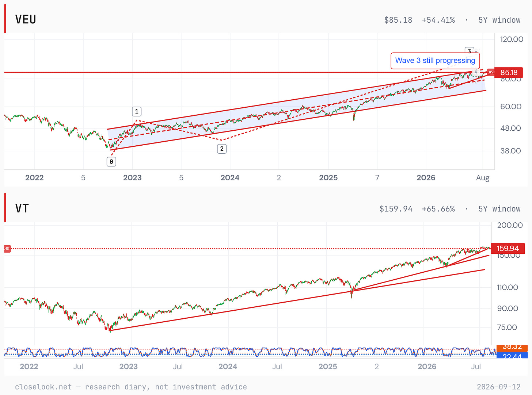Click the blue 22.44 oscillator value tag
Screen dimensions: 532x395
pos(512,355)
